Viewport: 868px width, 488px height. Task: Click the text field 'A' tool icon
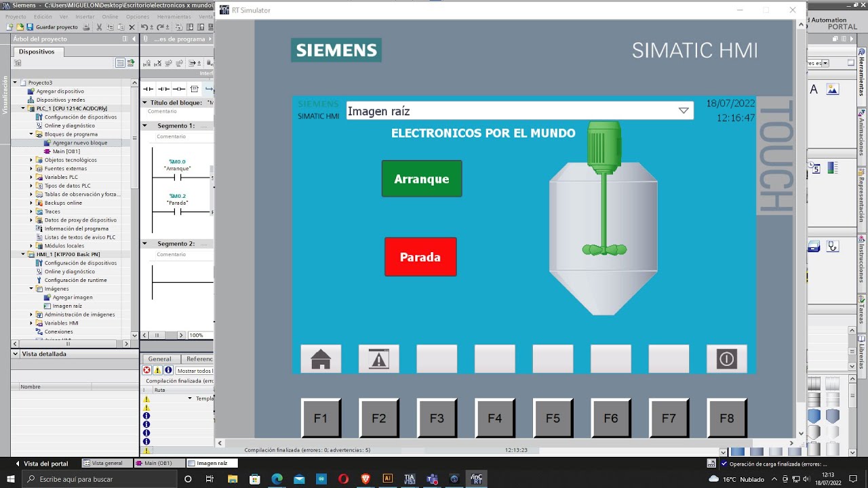tap(814, 89)
